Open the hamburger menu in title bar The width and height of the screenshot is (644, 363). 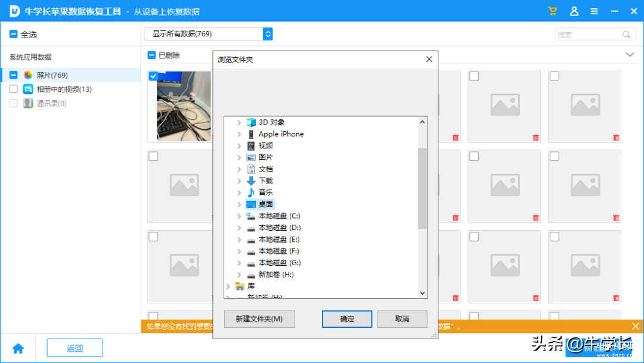(594, 11)
